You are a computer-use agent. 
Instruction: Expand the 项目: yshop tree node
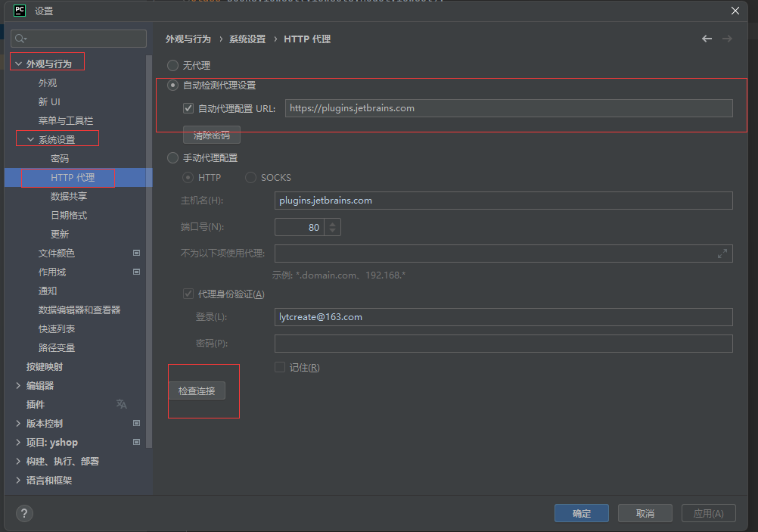tap(18, 442)
